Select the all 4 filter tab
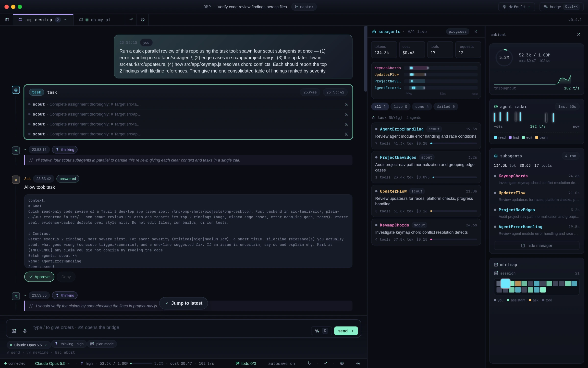This screenshot has height=368, width=588. (x=380, y=107)
